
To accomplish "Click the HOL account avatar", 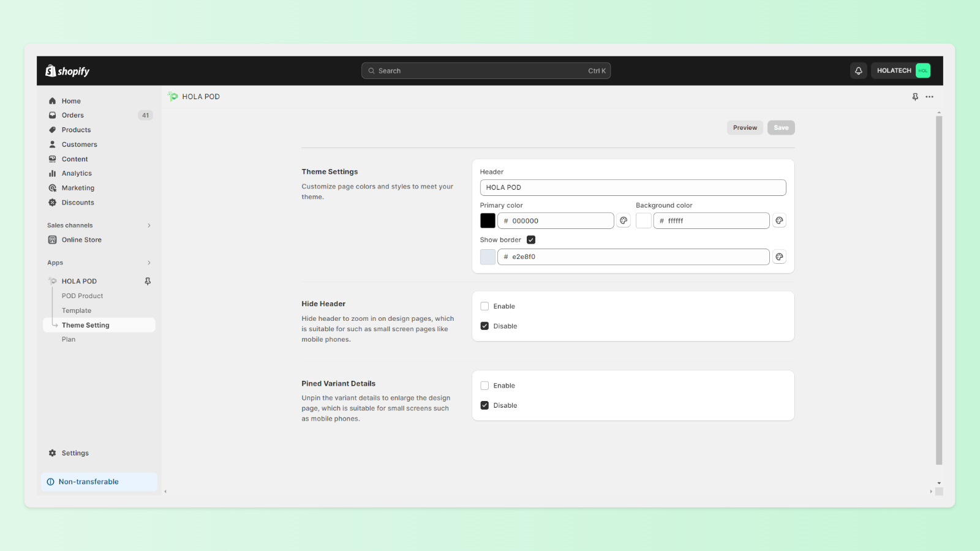I will 922,71.
